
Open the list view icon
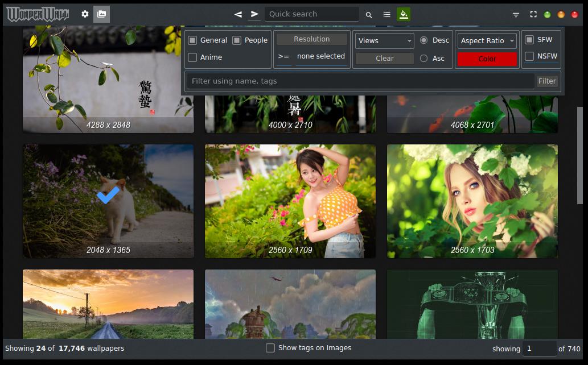click(387, 15)
